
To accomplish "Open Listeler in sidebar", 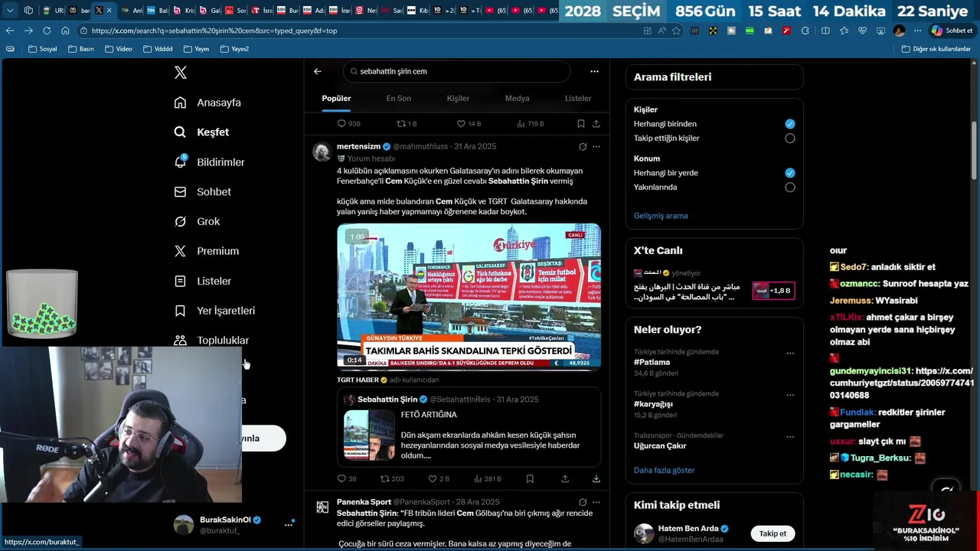I will coord(202,281).
